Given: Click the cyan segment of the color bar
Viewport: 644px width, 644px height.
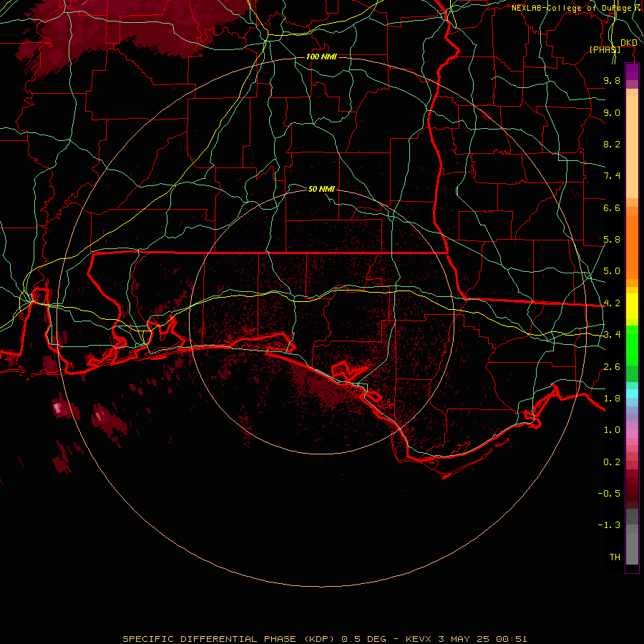Looking at the screenshot, I should tap(632, 394).
